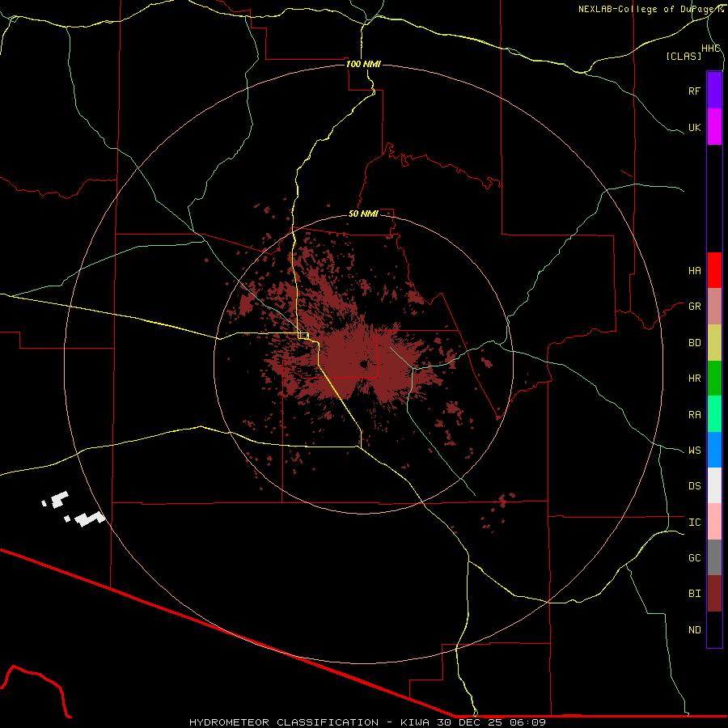
Task: Click the WS blue legend swatch
Action: pyautogui.click(x=714, y=450)
